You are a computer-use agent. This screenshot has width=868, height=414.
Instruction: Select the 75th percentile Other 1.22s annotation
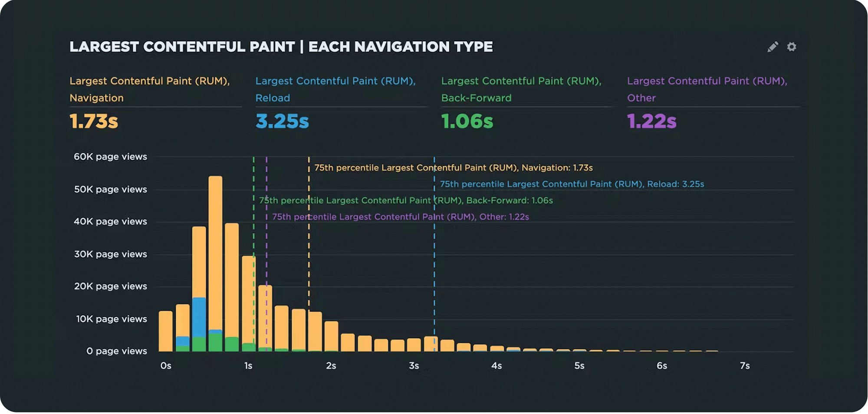pos(400,217)
